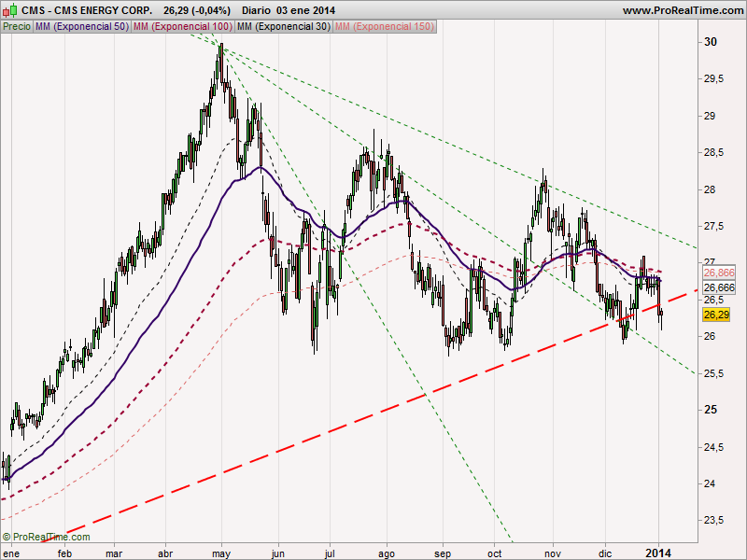The image size is (747, 560).
Task: Click the jul month label on time axis
Action: point(330,553)
